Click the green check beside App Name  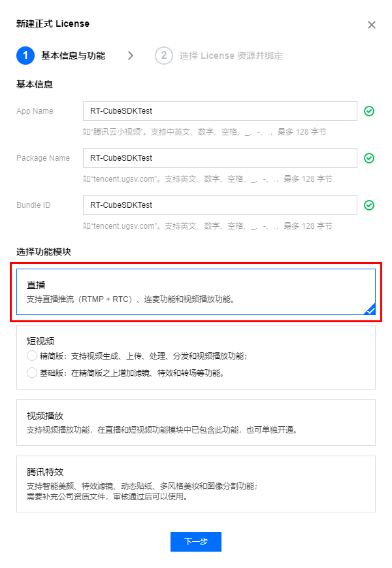[x=369, y=111]
